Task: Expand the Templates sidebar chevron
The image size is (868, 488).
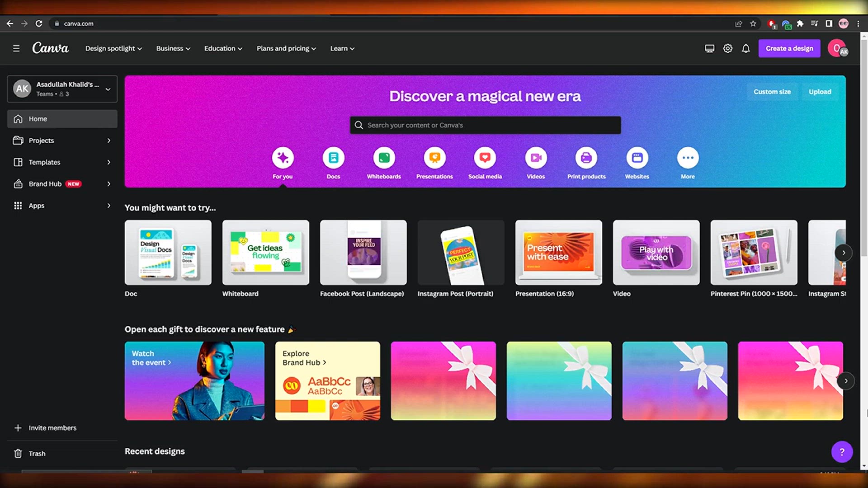Action: coord(109,162)
